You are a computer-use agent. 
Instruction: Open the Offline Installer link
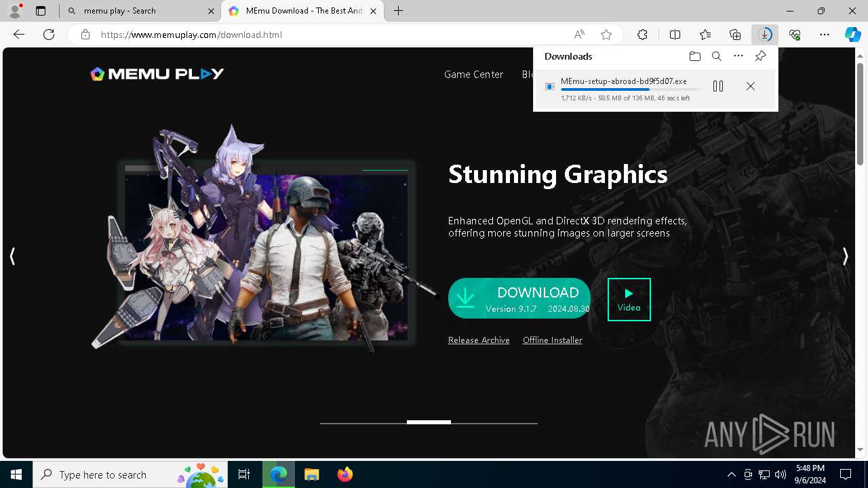pos(553,340)
